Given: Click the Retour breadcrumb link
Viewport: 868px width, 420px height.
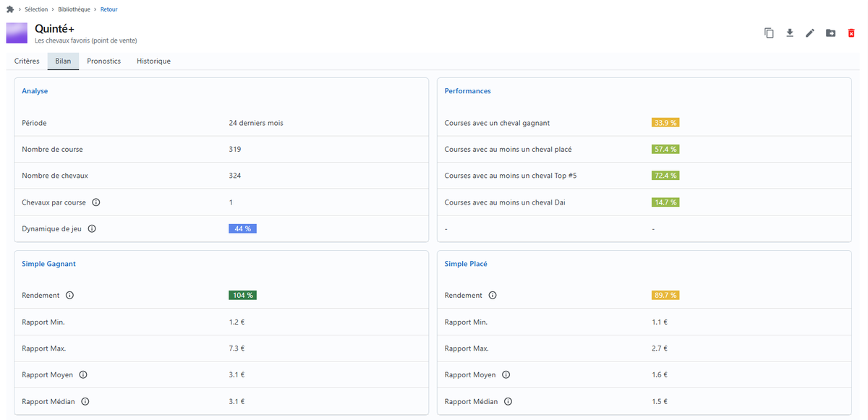Looking at the screenshot, I should 109,9.
